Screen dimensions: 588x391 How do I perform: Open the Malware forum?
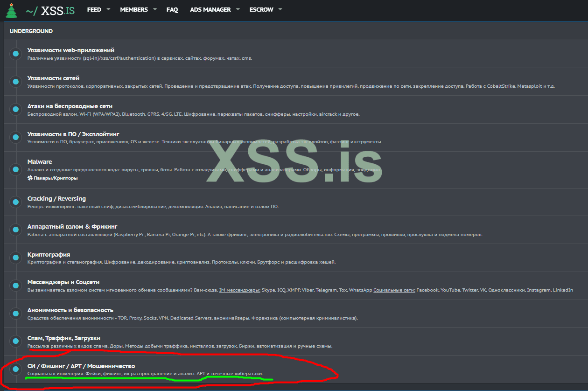point(40,161)
